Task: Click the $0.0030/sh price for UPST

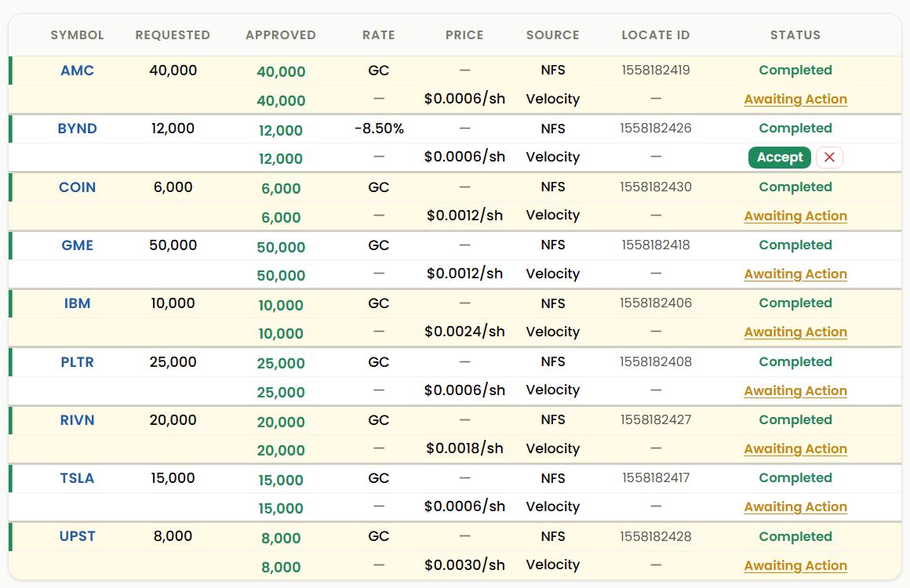Action: 464,565
